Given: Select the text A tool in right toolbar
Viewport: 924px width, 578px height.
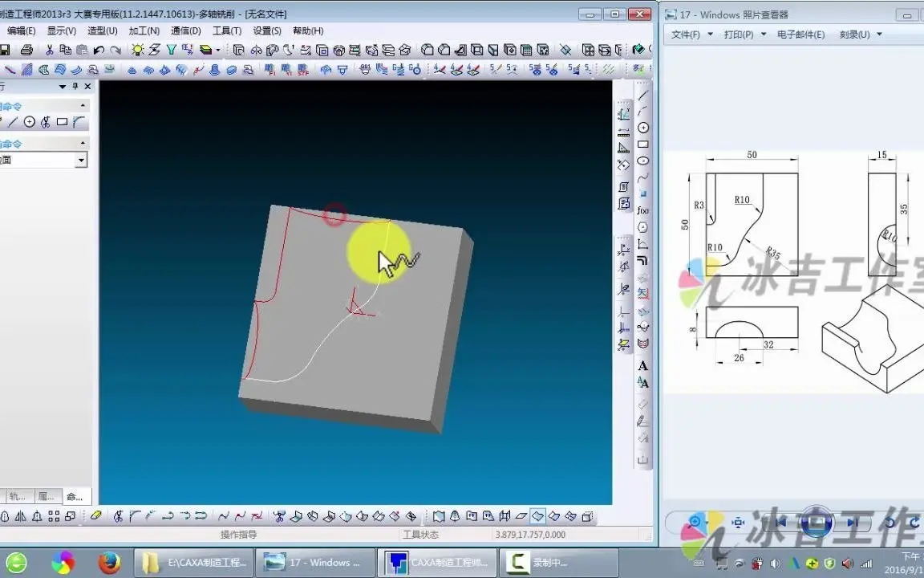Looking at the screenshot, I should 643,366.
